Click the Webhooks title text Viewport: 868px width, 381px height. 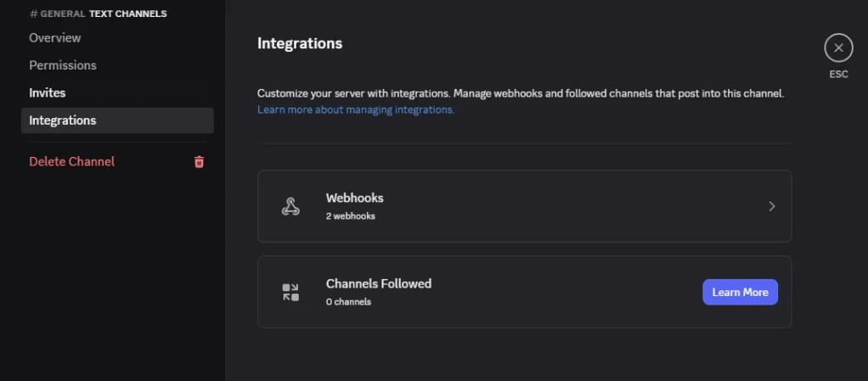click(x=355, y=198)
